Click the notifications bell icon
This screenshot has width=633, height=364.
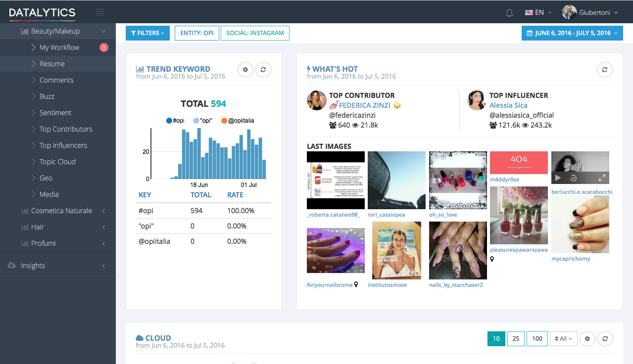(509, 13)
